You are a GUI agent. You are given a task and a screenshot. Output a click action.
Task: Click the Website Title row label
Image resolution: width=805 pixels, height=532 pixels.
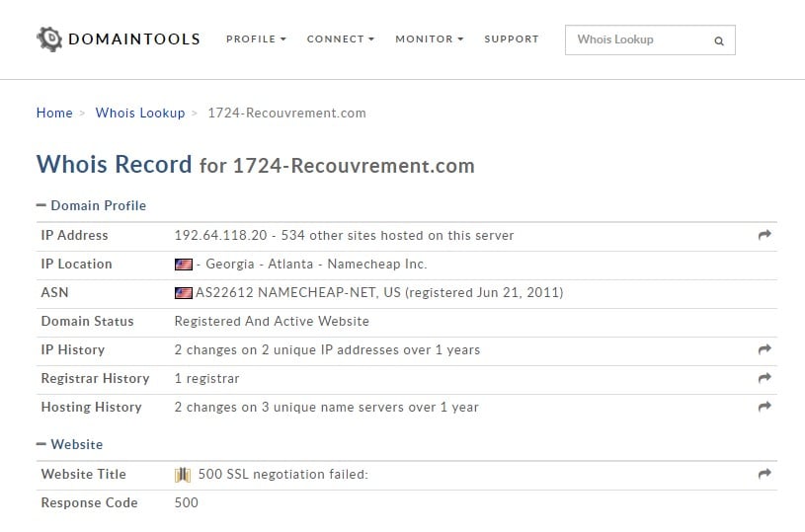click(84, 474)
